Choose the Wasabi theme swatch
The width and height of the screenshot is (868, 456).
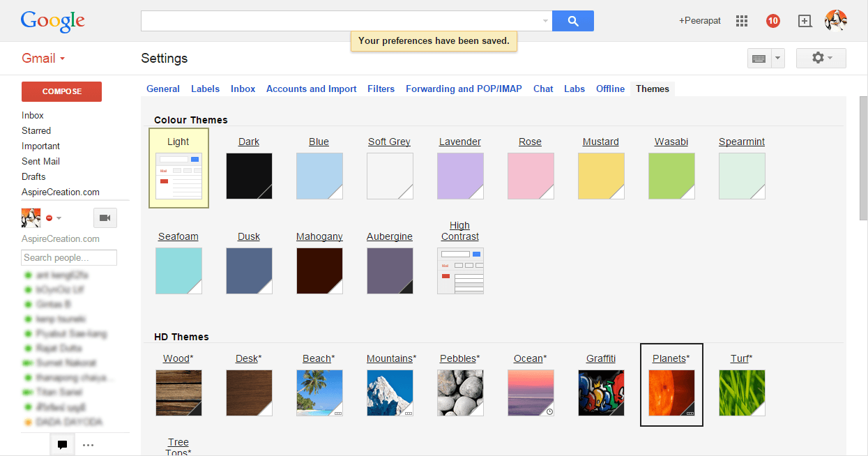(671, 176)
